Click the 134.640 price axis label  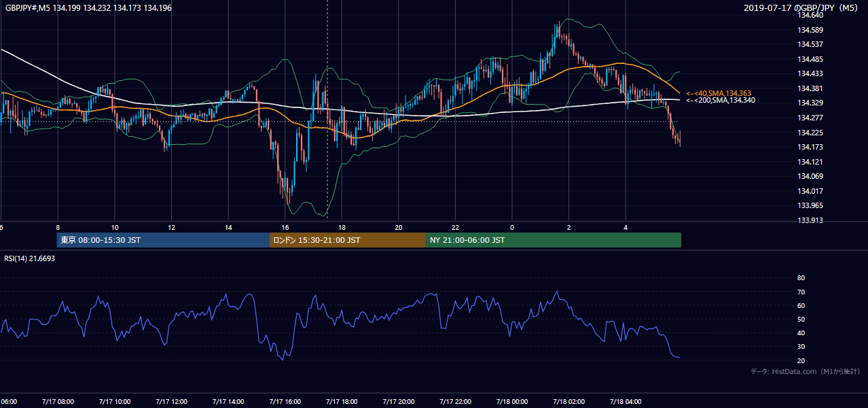point(811,15)
